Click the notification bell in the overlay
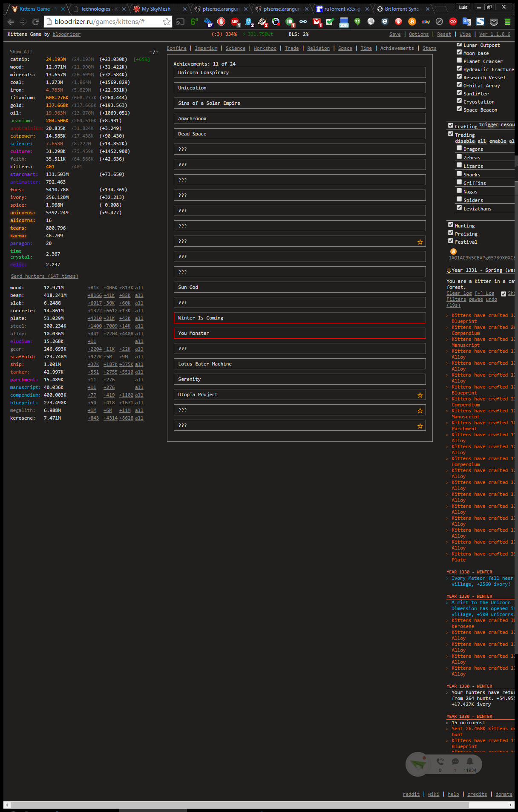The width and height of the screenshot is (518, 812). tap(469, 761)
